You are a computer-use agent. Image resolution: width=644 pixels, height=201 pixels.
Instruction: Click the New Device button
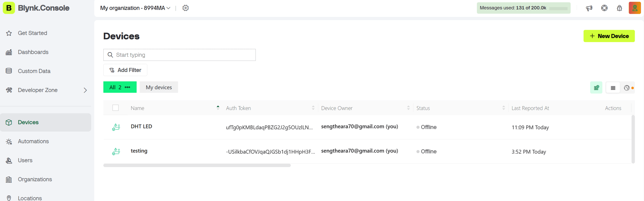click(x=609, y=36)
